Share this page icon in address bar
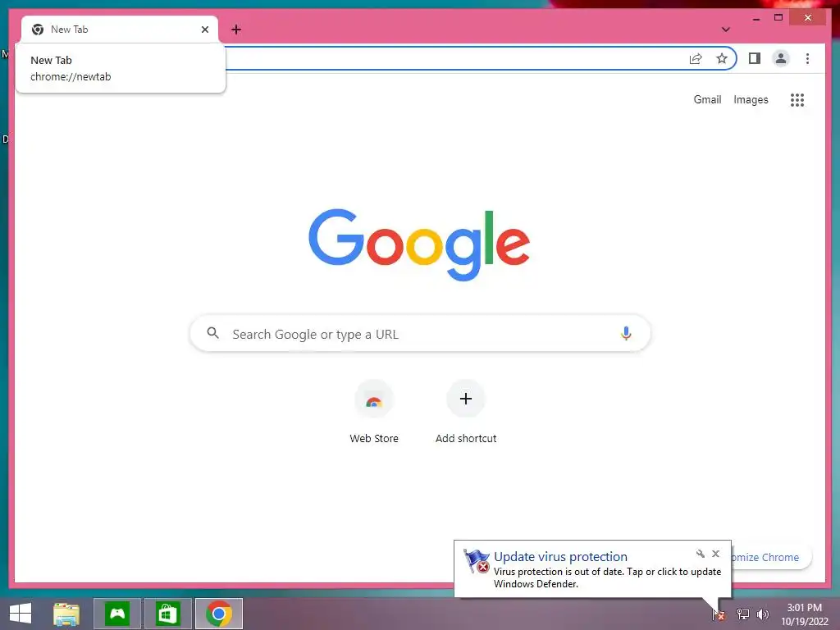The image size is (840, 630). point(696,58)
